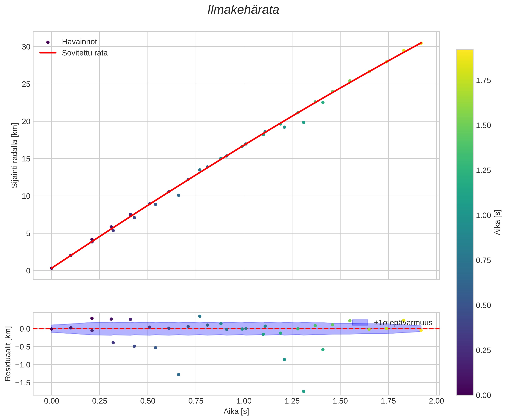
Task: Click the Sovitettu rata legend text
Action: click(x=85, y=53)
